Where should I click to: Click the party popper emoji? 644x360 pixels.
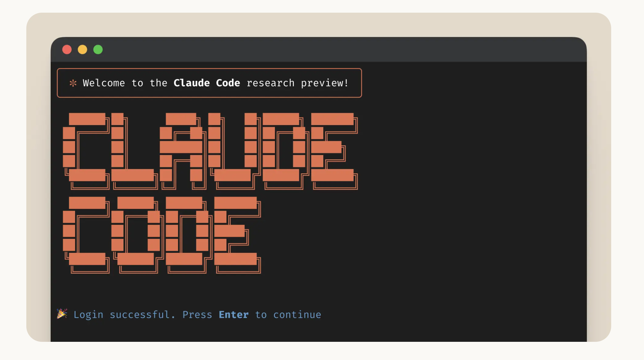tap(62, 314)
